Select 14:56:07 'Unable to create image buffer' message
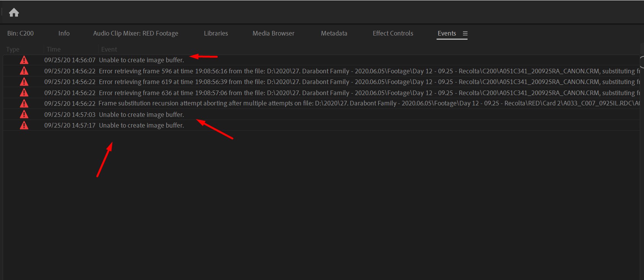The image size is (644, 280). coord(141,60)
